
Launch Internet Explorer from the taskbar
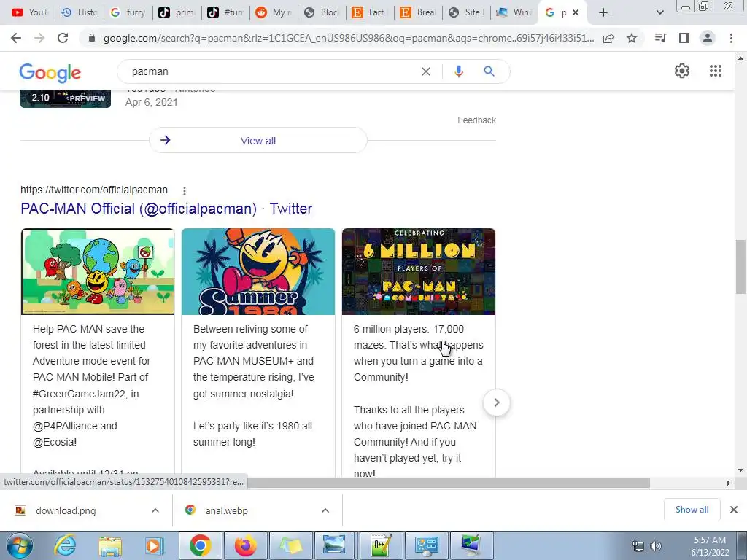(x=65, y=545)
